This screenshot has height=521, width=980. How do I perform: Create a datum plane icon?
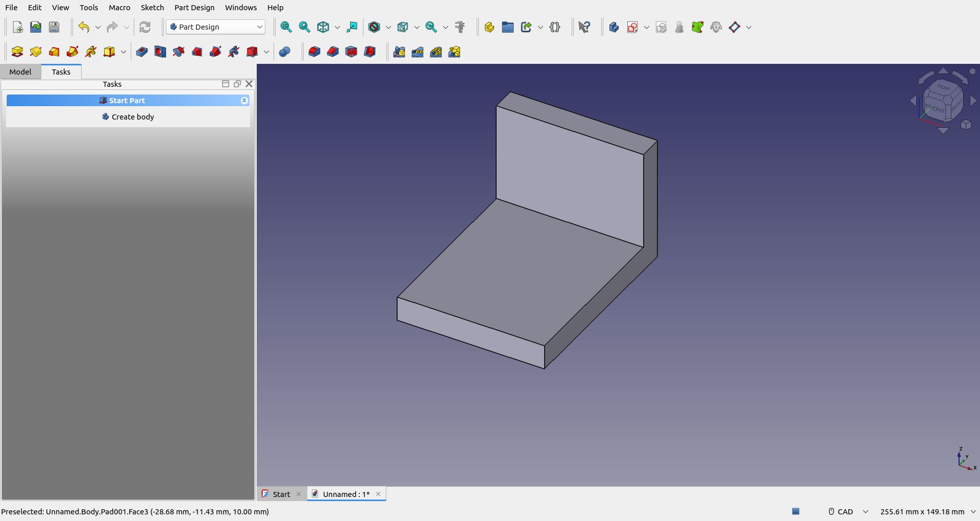pos(734,27)
